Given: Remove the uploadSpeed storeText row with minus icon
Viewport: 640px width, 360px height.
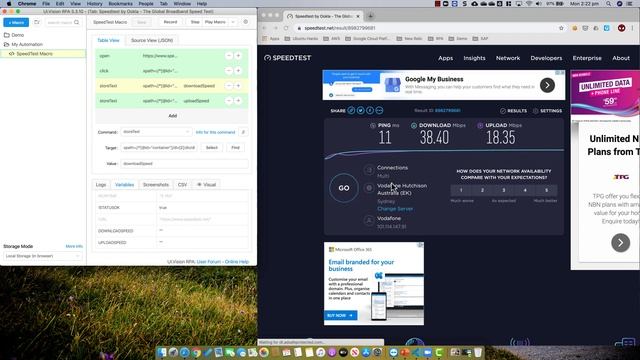Looking at the screenshot, I should pyautogui.click(x=229, y=101).
